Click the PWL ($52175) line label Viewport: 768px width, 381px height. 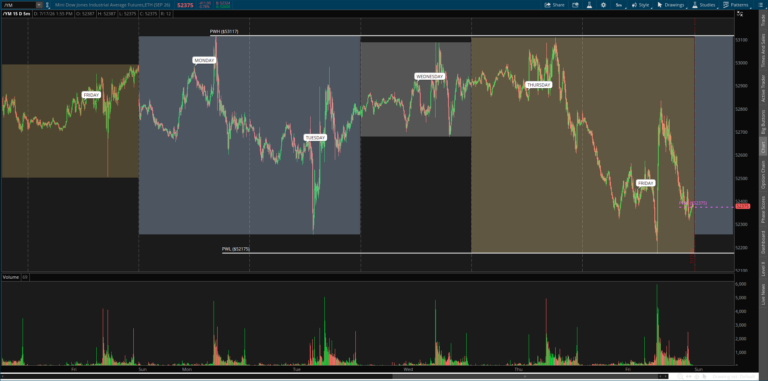pos(236,249)
